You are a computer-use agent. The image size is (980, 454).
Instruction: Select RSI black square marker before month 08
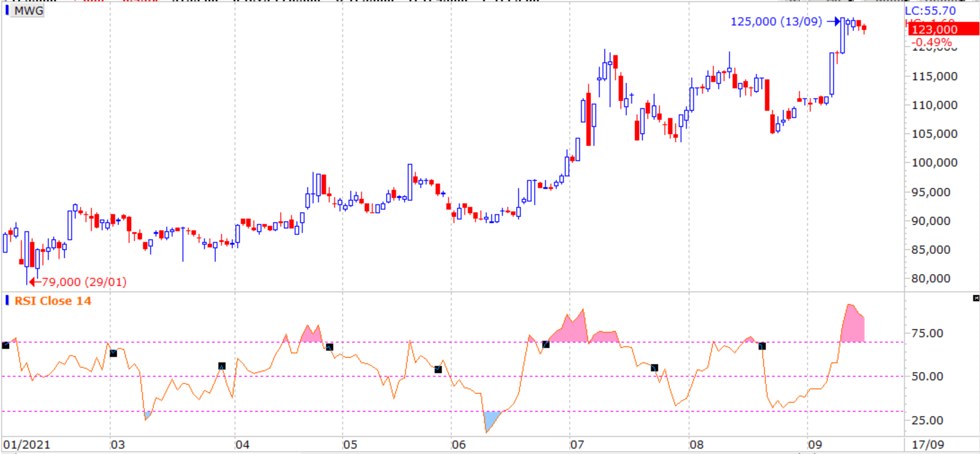654,368
